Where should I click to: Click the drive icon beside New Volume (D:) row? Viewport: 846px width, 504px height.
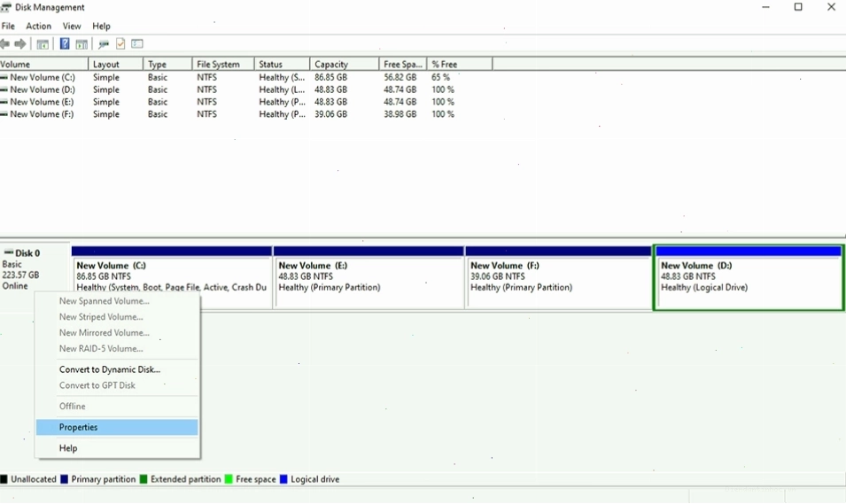4,90
